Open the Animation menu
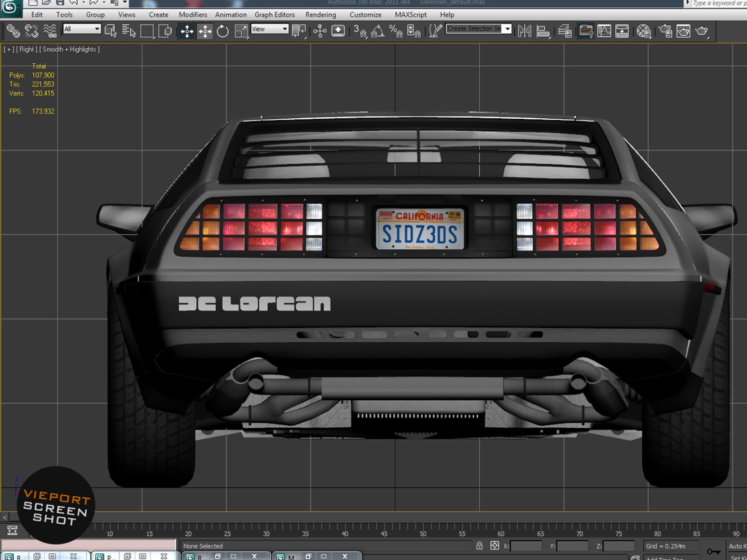 click(231, 15)
